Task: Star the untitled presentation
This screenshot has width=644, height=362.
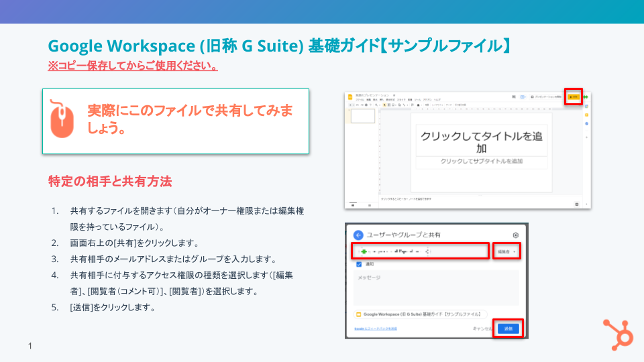Action: [394, 95]
